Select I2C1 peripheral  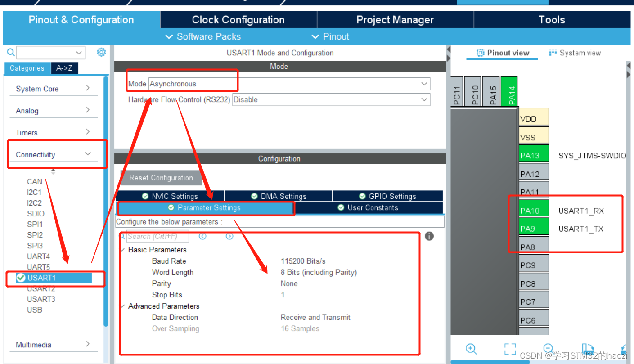[x=34, y=193]
